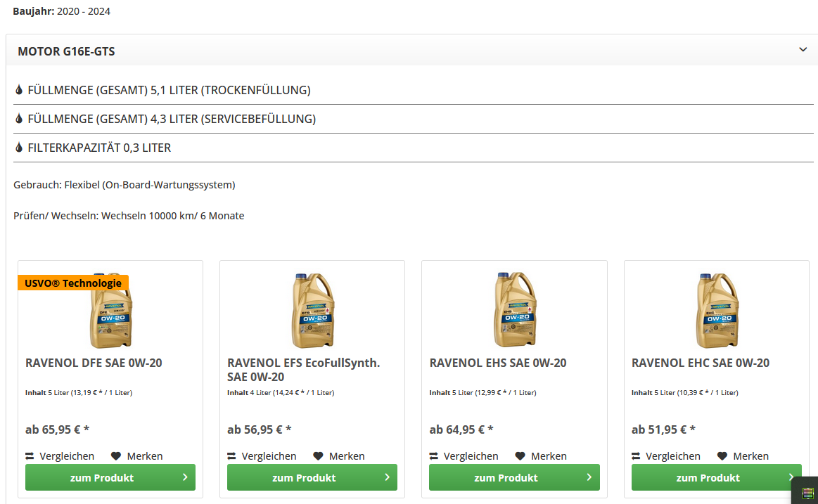This screenshot has height=504, width=818.
Task: Click the price ab 56,95 € *
Action: (260, 429)
